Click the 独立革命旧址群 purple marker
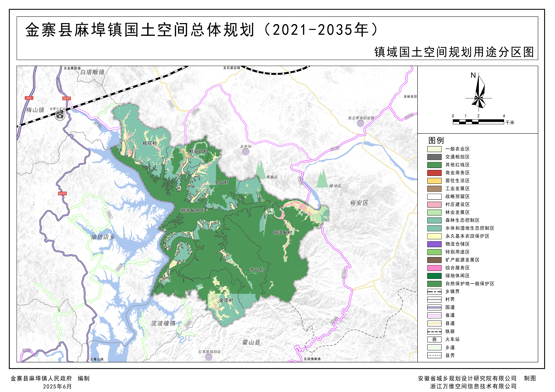555x392 pixels. 360,123
